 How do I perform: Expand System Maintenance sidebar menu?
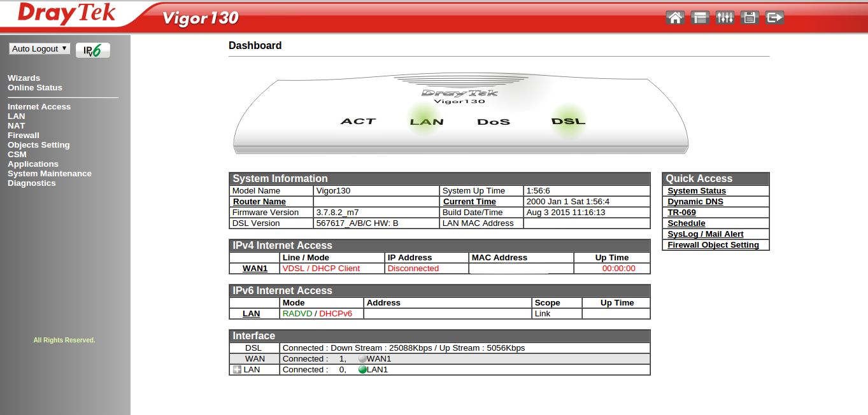[x=50, y=174]
